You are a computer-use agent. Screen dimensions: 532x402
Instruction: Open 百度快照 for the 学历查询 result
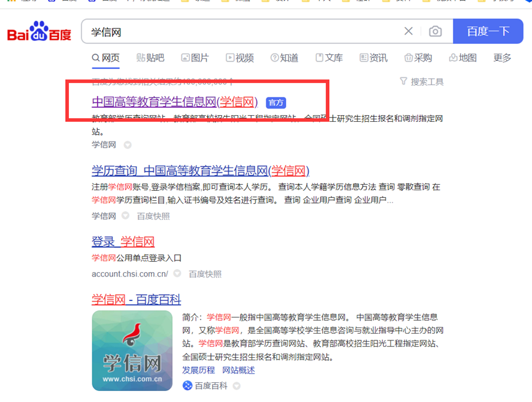click(153, 216)
